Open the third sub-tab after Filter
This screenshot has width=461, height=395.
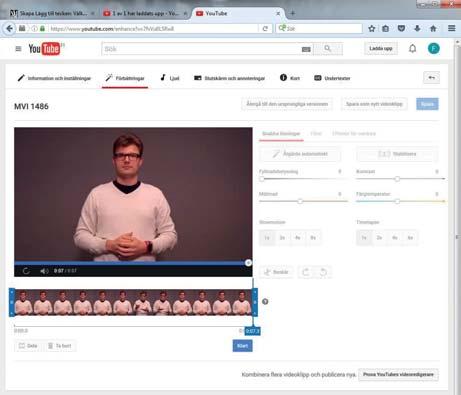(354, 134)
